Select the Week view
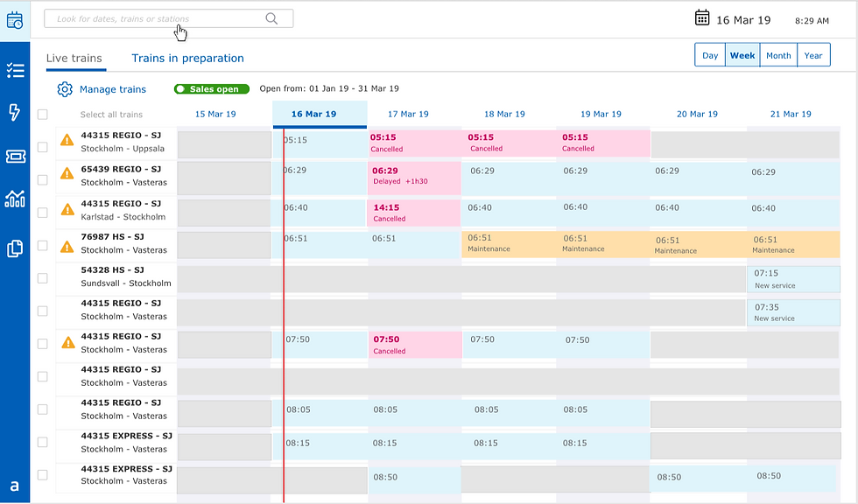The height and width of the screenshot is (504, 858). (742, 55)
